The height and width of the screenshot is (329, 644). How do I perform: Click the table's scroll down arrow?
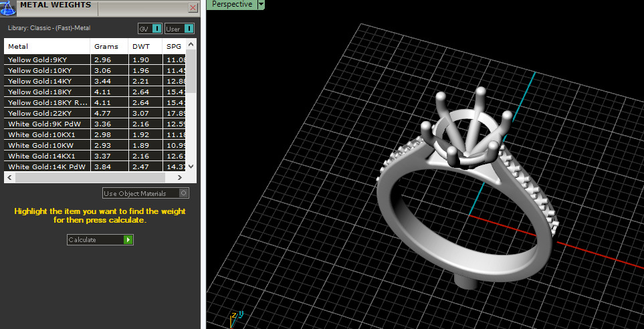click(191, 167)
